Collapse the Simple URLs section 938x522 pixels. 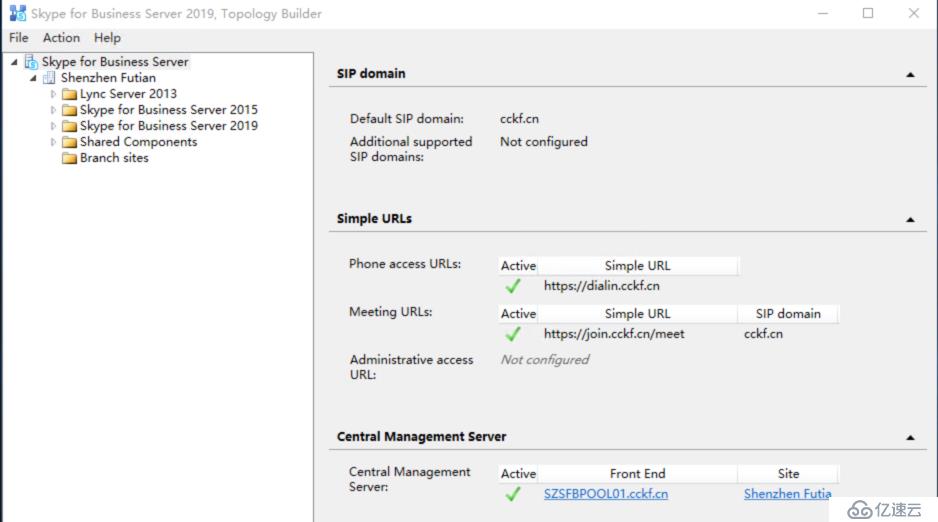coord(910,219)
